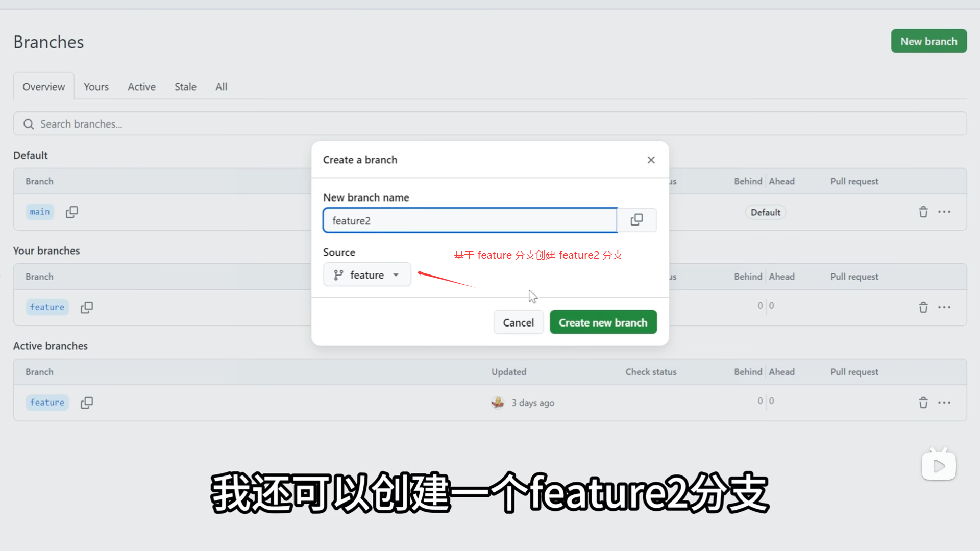Screen dimensions: 980x551
Task: Delete feature branch in Active branches
Action: pyautogui.click(x=923, y=403)
